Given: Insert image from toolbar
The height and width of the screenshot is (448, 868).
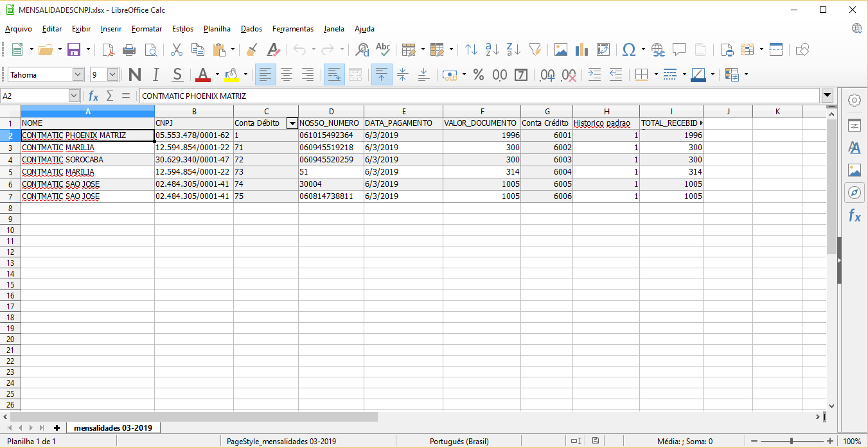Looking at the screenshot, I should (x=561, y=49).
